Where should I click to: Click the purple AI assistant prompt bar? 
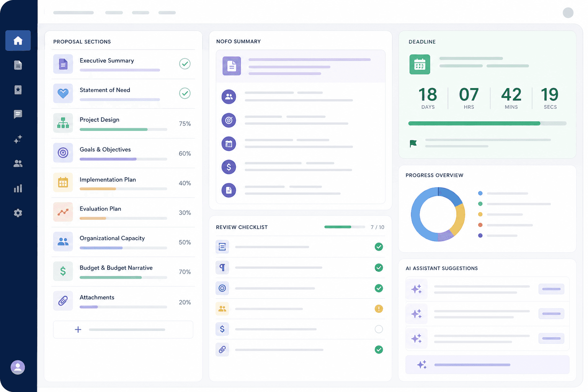[x=487, y=365]
